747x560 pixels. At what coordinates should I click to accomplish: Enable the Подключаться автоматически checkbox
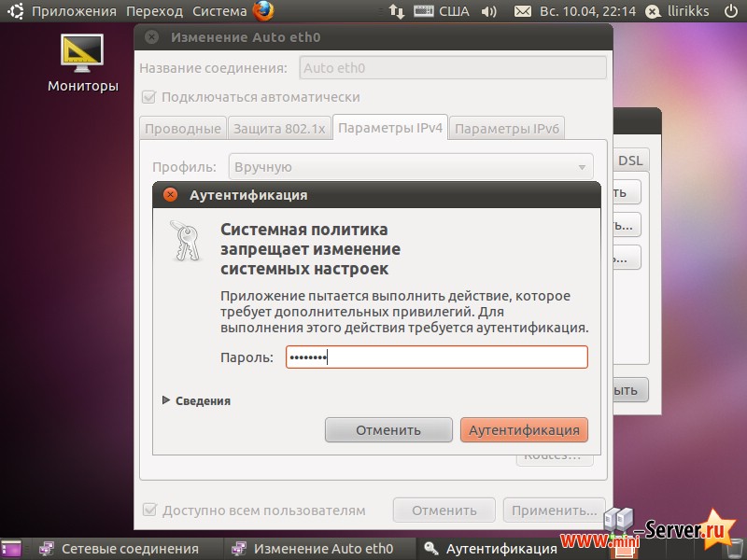[149, 97]
